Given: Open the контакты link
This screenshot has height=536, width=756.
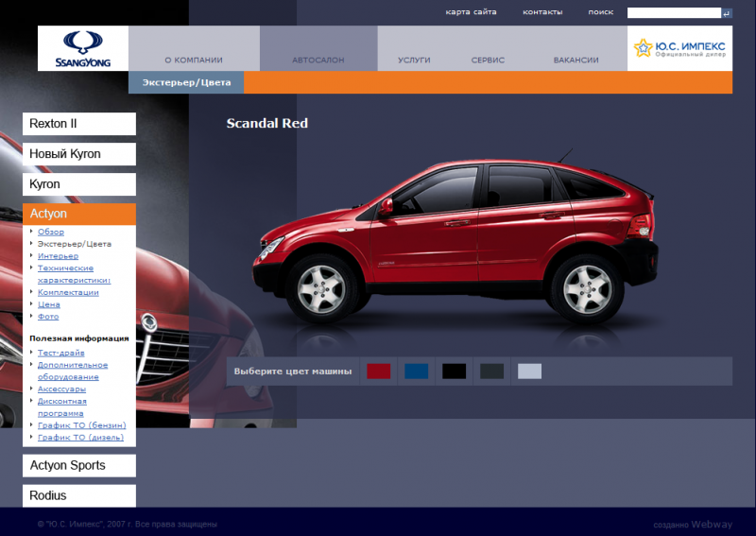Looking at the screenshot, I should click(x=542, y=12).
